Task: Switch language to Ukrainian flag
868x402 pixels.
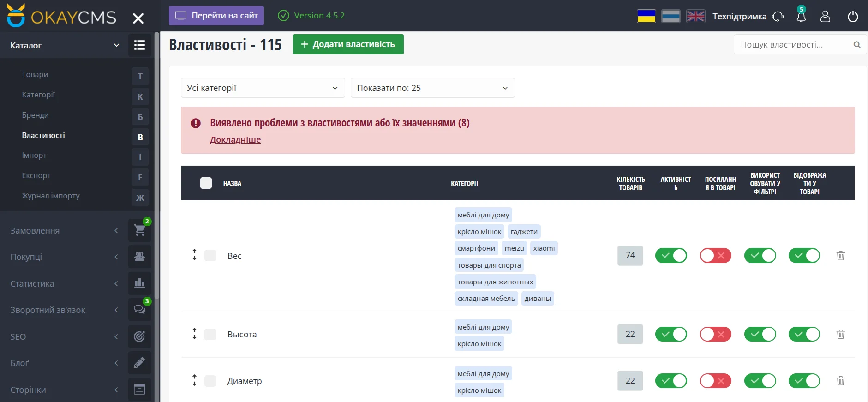Action: pyautogui.click(x=646, y=16)
